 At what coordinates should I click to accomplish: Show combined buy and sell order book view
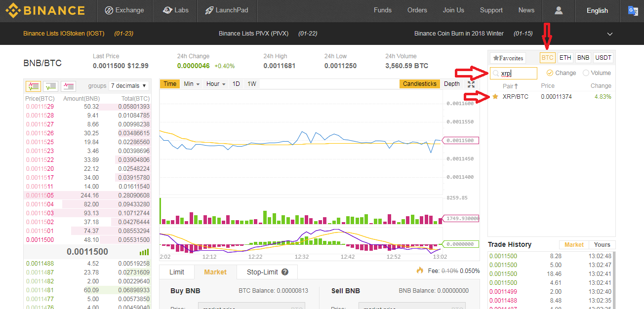33,86
